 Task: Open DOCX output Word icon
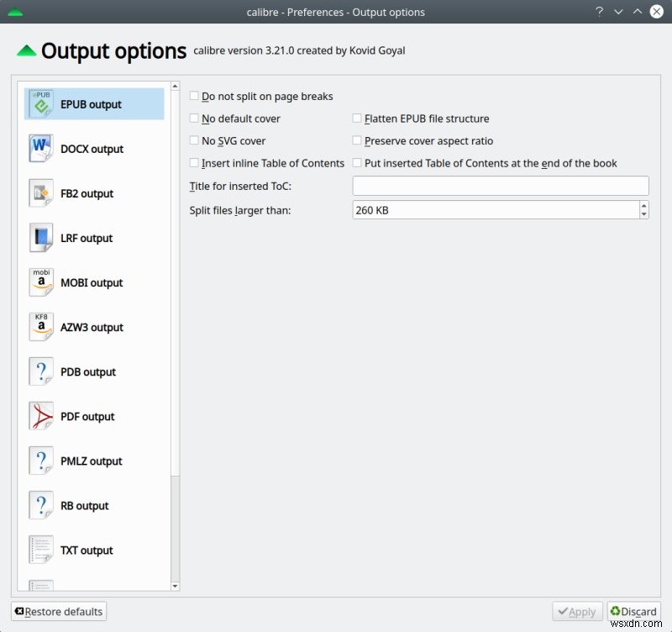(41, 149)
